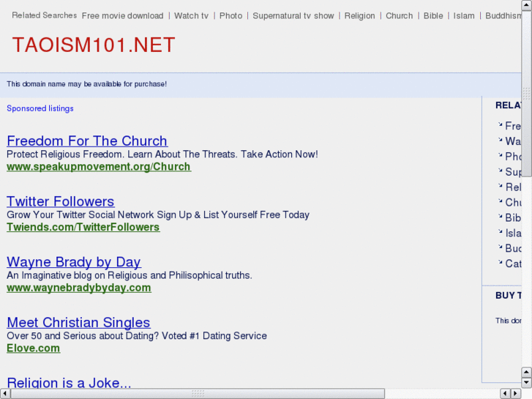Open the Elove.com green URL
The image size is (532, 399).
(x=34, y=348)
